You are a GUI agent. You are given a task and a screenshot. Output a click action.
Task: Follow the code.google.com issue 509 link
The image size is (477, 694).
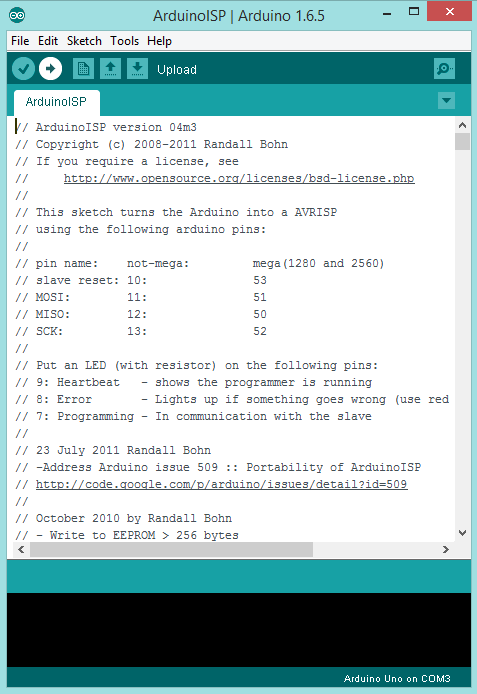coord(221,484)
